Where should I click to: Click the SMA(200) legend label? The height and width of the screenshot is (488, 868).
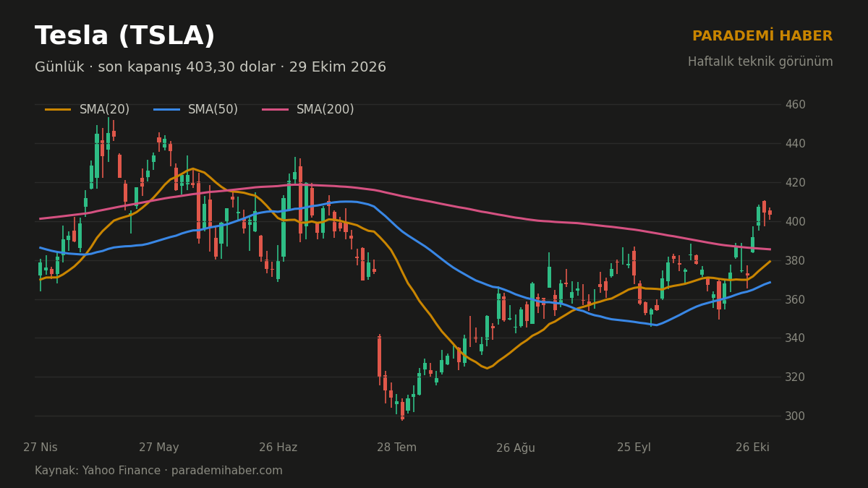pyautogui.click(x=325, y=110)
